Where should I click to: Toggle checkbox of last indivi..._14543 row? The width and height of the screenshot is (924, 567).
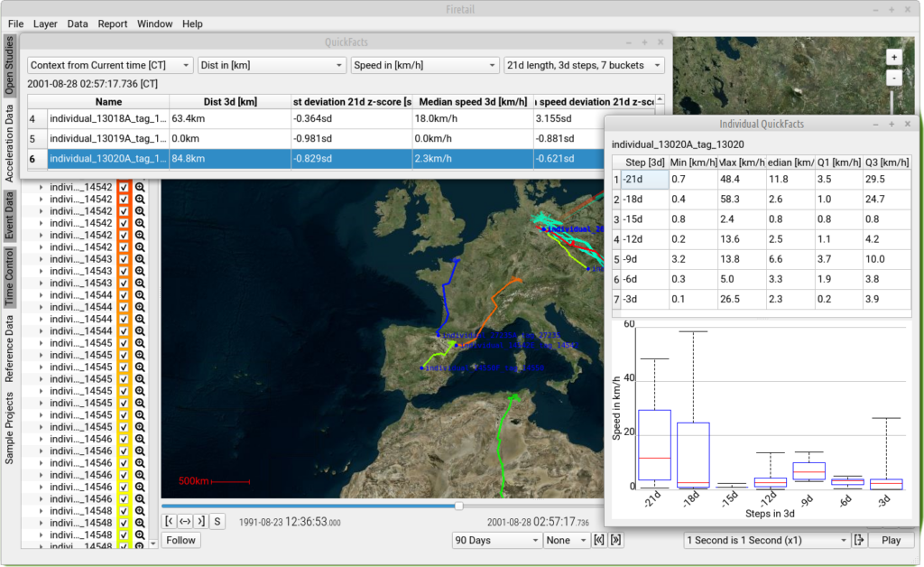[124, 283]
